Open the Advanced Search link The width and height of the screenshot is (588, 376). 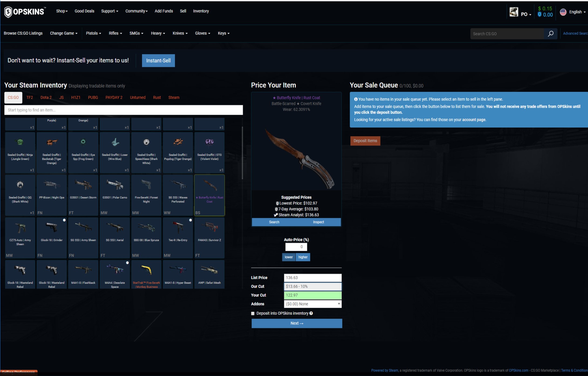(575, 33)
